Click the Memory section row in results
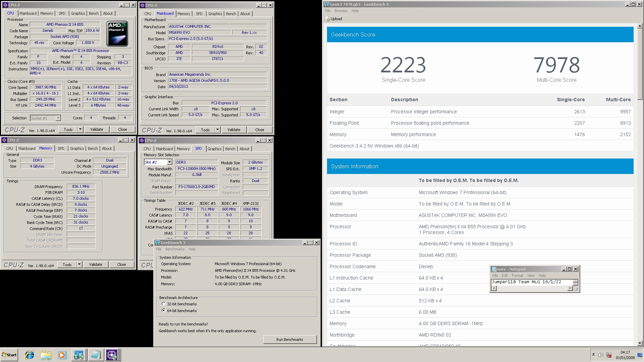The width and height of the screenshot is (644, 362). pos(480,134)
